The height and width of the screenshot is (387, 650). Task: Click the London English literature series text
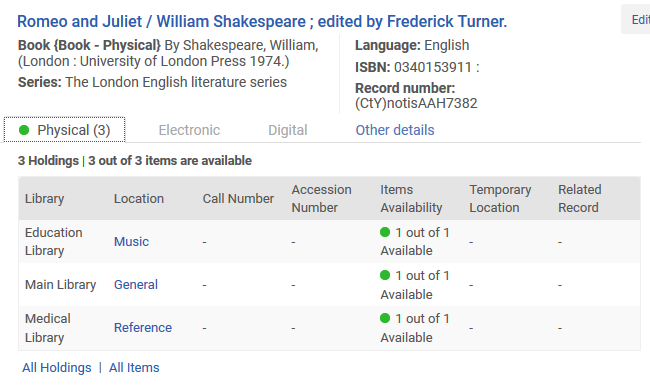[x=176, y=82]
